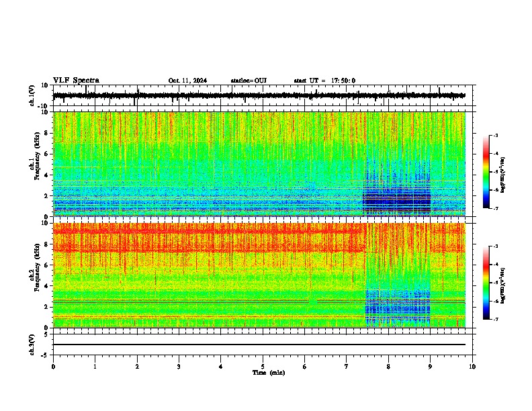Click time axis tick label '4'

pyautogui.click(x=221, y=367)
